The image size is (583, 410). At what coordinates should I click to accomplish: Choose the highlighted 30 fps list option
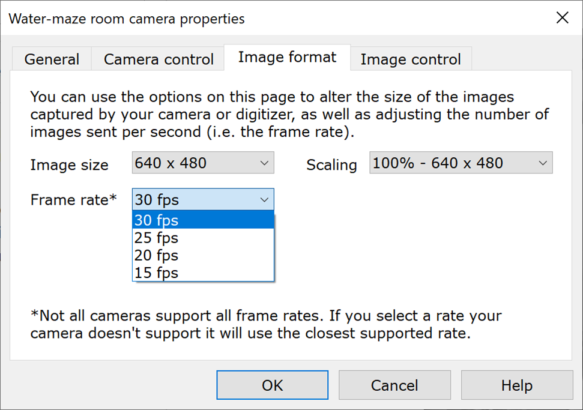pyautogui.click(x=203, y=220)
